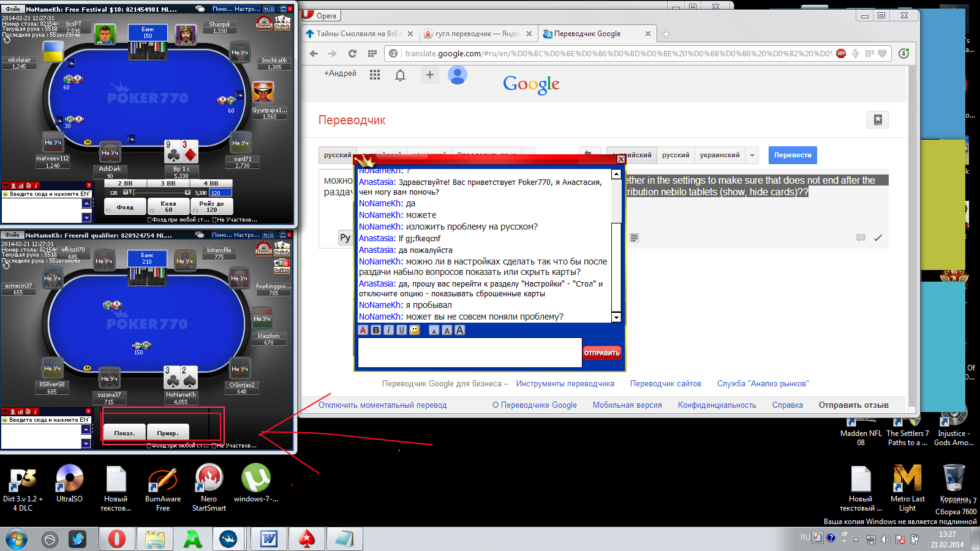The height and width of the screenshot is (551, 980).
Task: Click the Google account avatar
Action: click(x=458, y=75)
